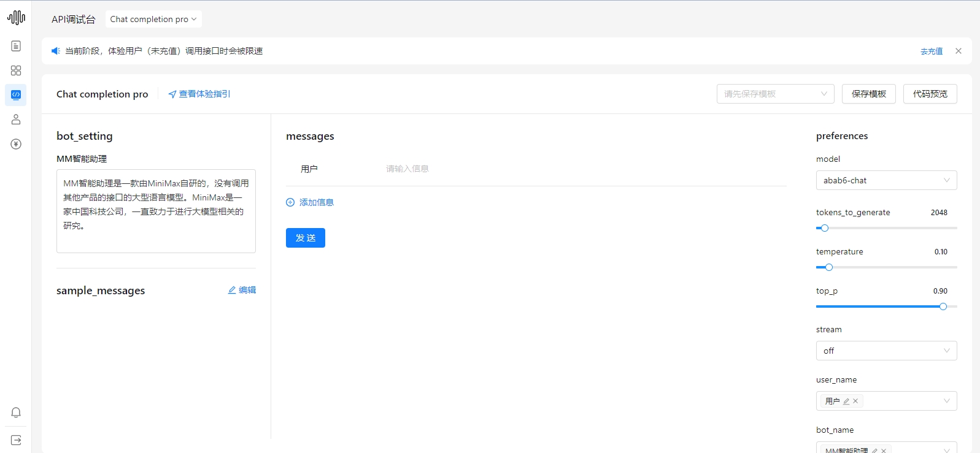Expand the user_name selector
The height and width of the screenshot is (453, 980).
pos(887,401)
